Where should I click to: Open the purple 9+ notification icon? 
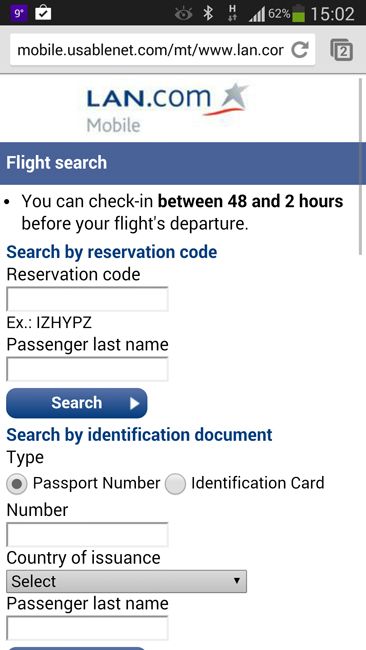tap(20, 13)
